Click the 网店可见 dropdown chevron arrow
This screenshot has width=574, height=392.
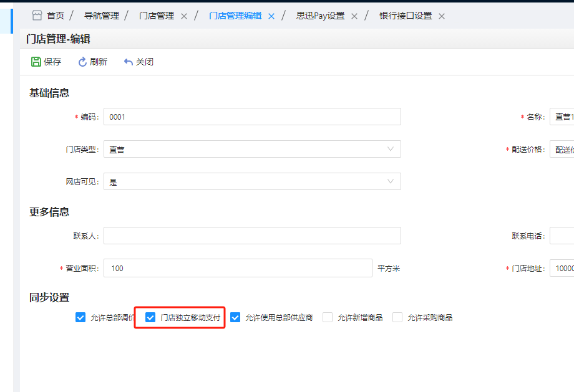pyautogui.click(x=391, y=181)
